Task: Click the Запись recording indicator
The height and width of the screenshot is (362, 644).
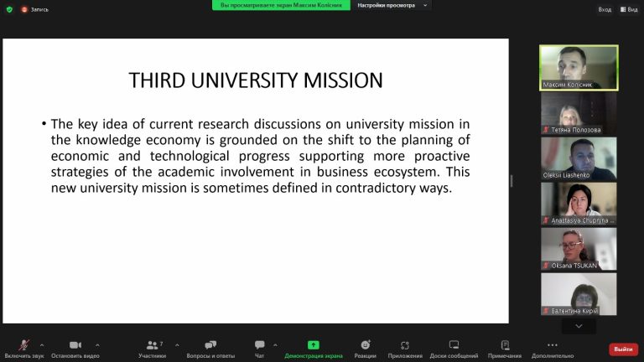Action: [x=35, y=9]
